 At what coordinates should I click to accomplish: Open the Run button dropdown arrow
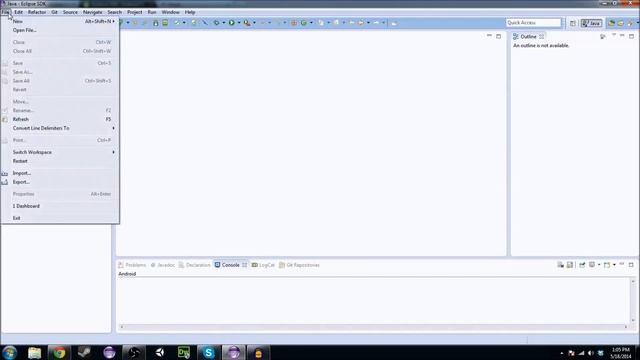coord(239,23)
